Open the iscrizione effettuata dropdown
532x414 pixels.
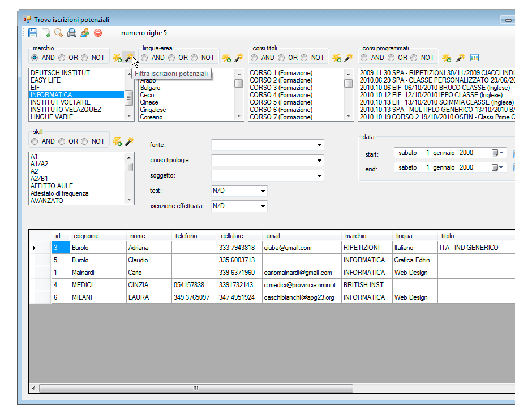(x=263, y=206)
